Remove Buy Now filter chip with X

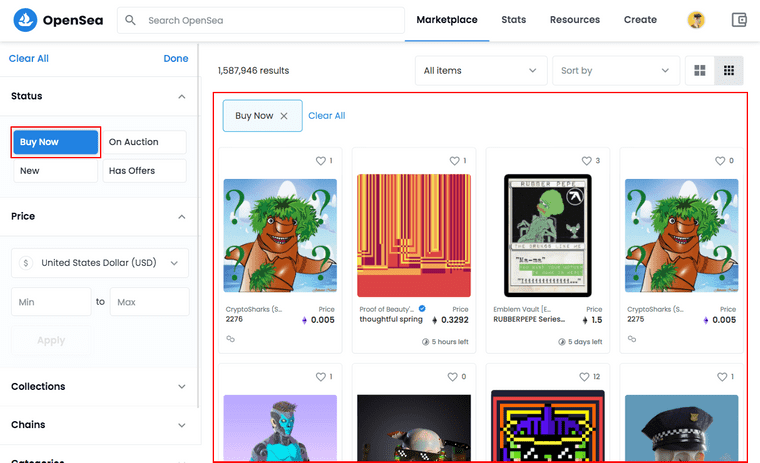284,116
